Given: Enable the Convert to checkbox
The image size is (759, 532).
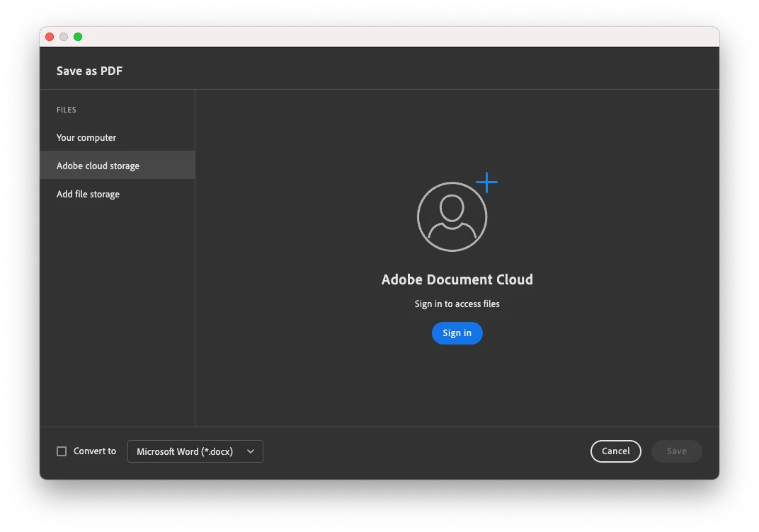Looking at the screenshot, I should click(62, 451).
